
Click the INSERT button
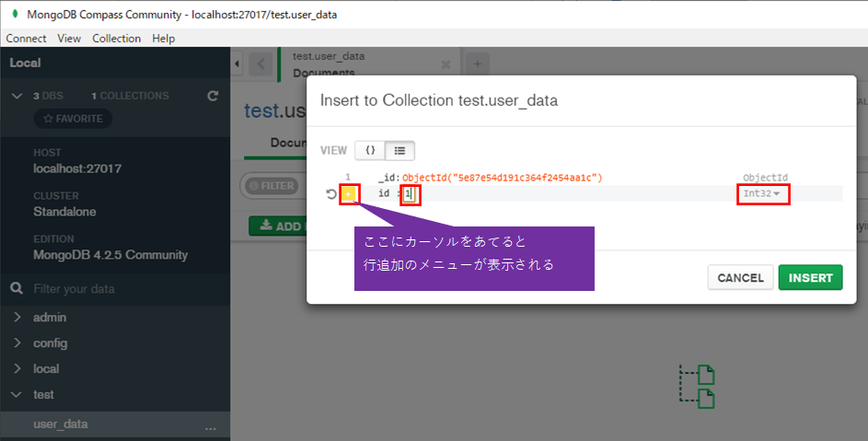click(810, 277)
